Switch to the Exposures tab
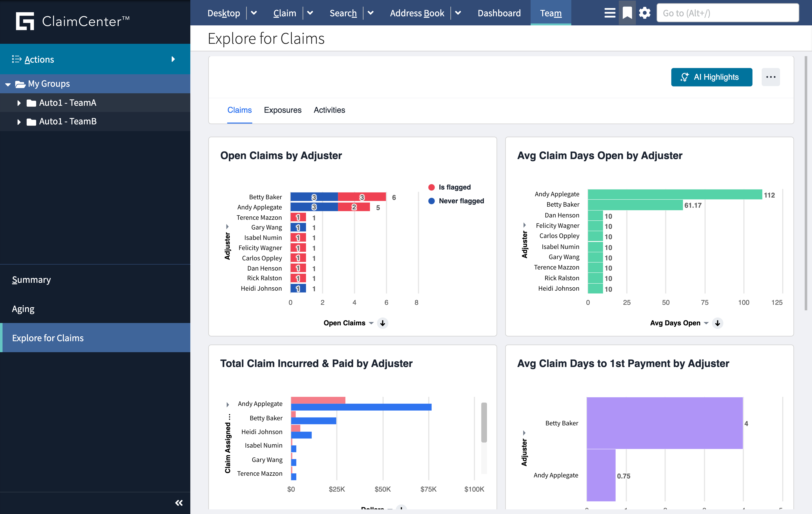Image resolution: width=812 pixels, height=514 pixels. pos(283,110)
